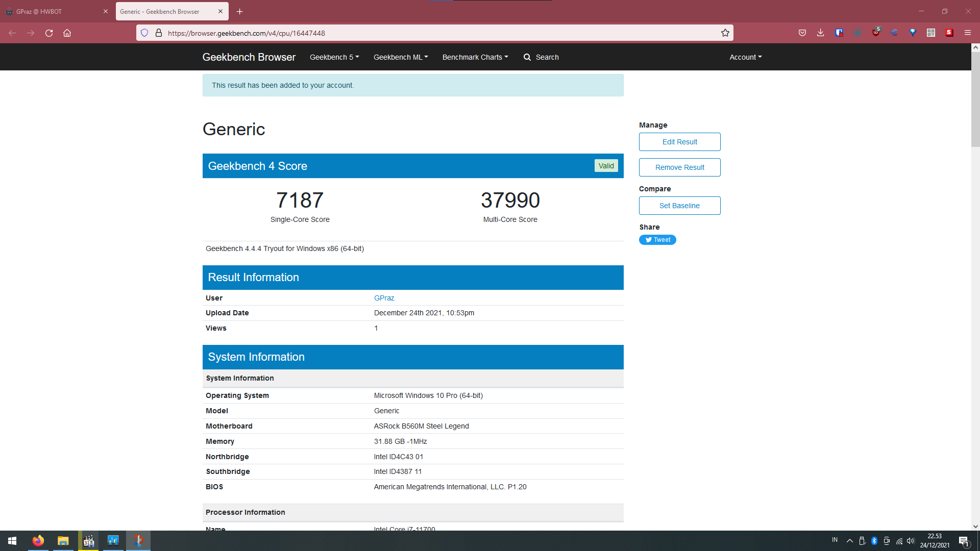
Task: Open the QR code extension
Action: click(x=931, y=33)
